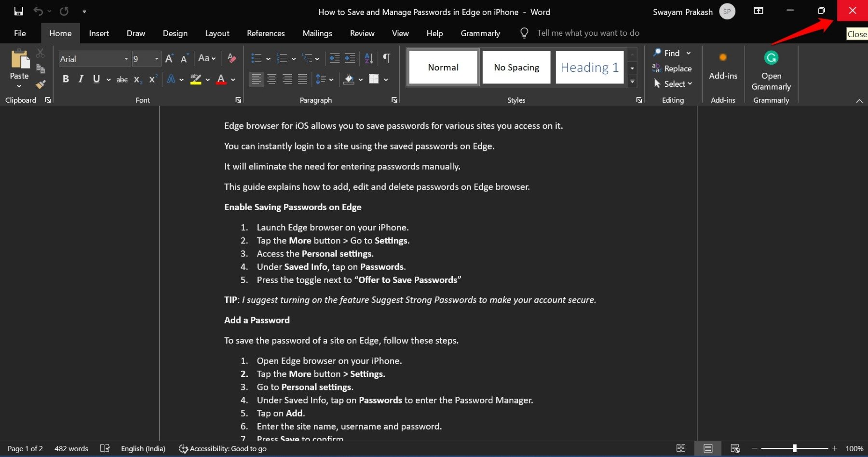Expand the Select dropdown in Editing
868x457 pixels.
coord(673,84)
